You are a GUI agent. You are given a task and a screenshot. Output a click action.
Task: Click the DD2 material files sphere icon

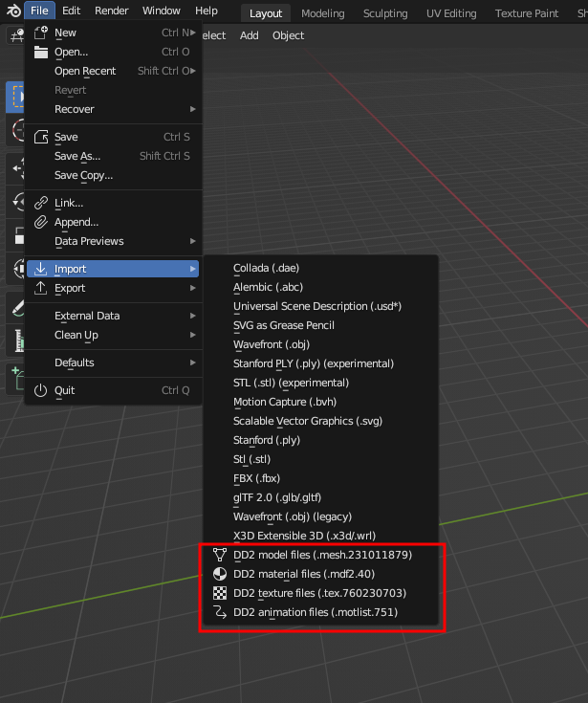click(x=220, y=574)
